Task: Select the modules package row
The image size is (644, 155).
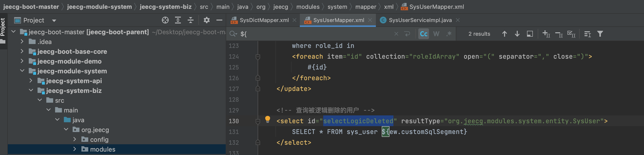Action: point(117,149)
